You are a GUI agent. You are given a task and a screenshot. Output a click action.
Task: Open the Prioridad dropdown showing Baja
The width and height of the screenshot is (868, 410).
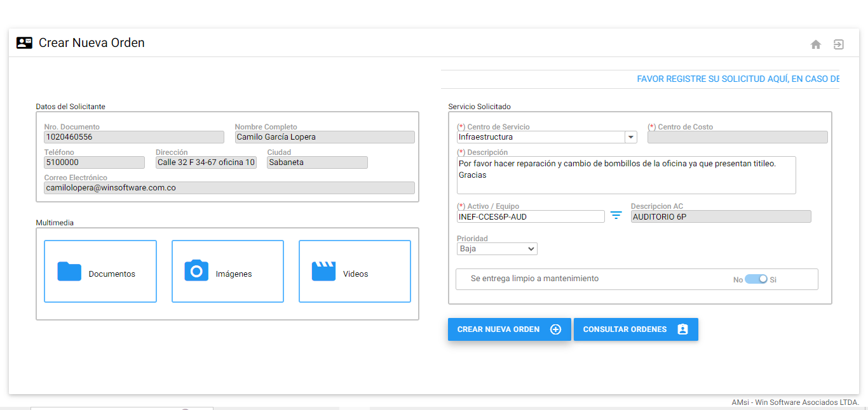pyautogui.click(x=497, y=249)
